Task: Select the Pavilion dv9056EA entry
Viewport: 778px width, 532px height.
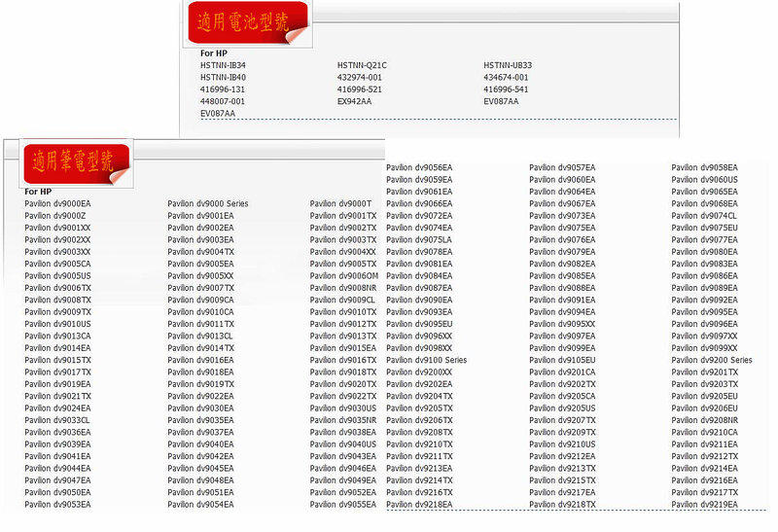Action: tap(419, 167)
